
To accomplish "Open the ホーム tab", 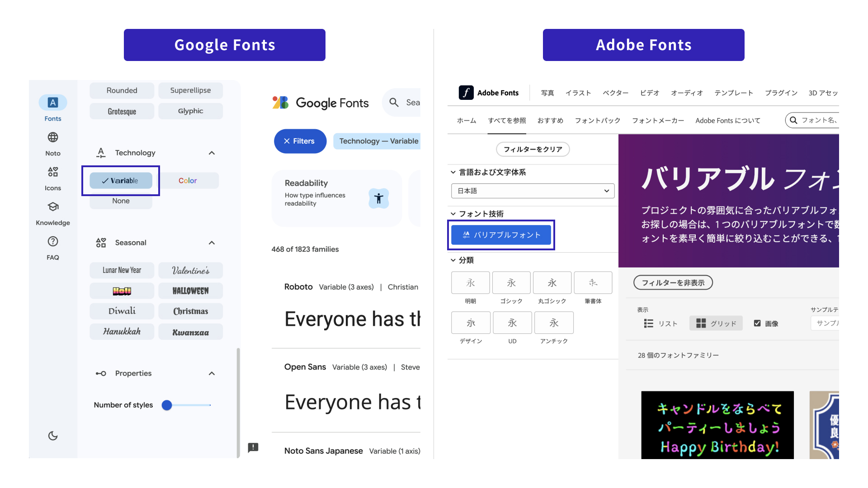I will coord(467,121).
